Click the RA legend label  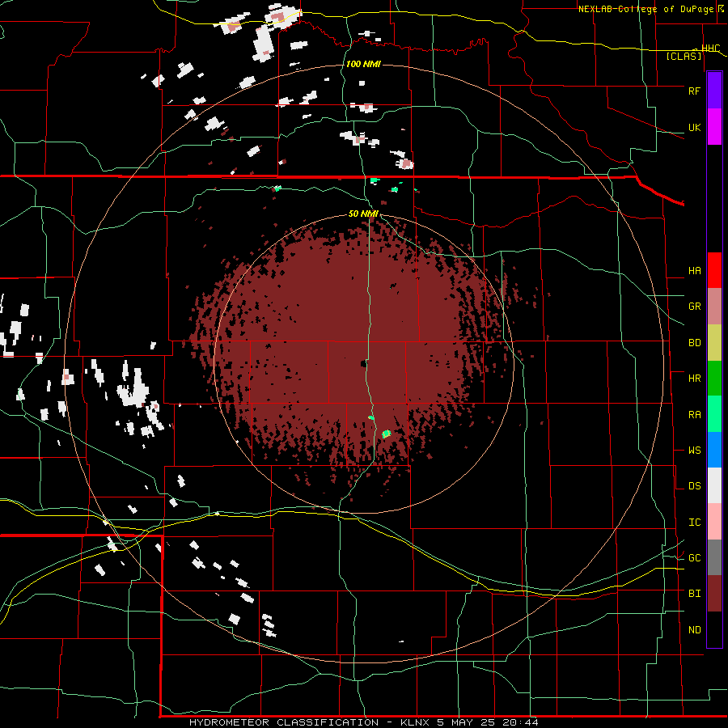(x=694, y=414)
